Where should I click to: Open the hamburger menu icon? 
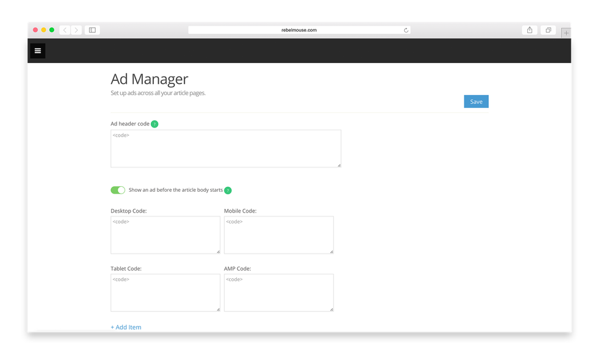pos(37,51)
